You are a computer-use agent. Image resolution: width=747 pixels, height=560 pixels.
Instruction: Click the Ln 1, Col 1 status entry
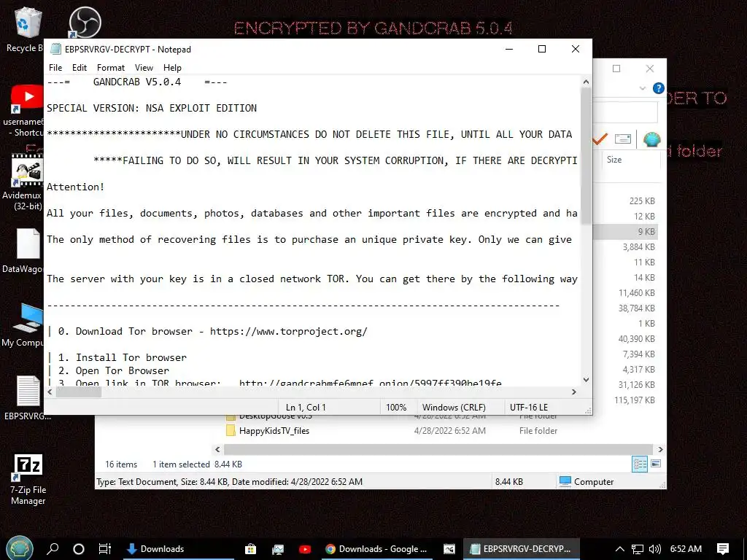(306, 408)
